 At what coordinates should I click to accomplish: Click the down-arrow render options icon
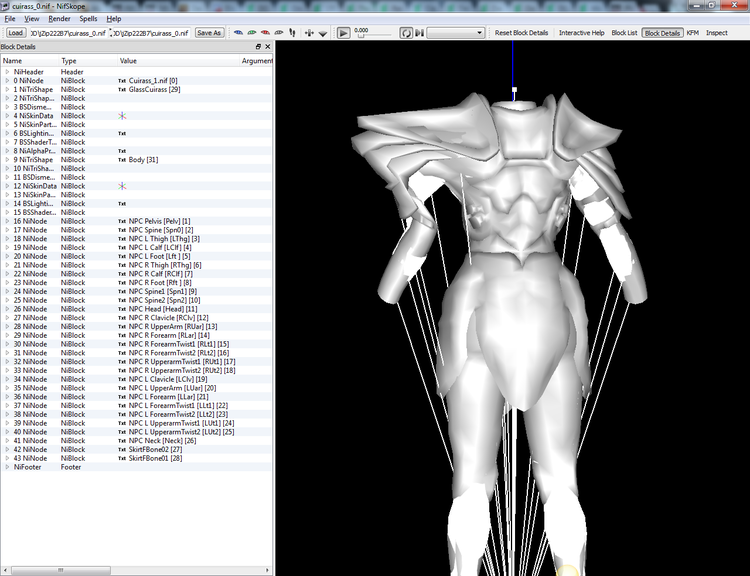click(x=323, y=33)
